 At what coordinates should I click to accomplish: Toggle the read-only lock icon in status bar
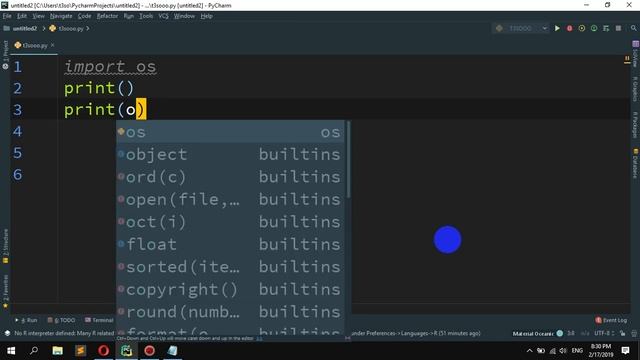[x=622, y=333]
